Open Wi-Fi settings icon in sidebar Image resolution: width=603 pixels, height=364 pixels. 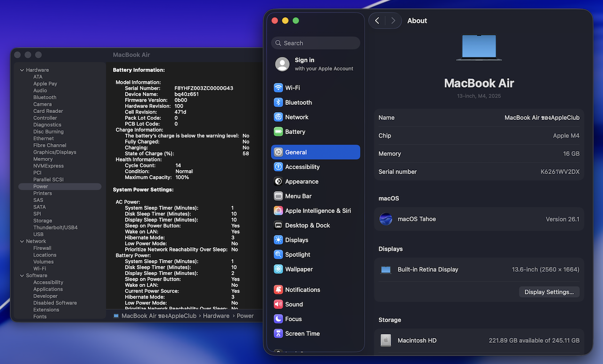tap(278, 88)
